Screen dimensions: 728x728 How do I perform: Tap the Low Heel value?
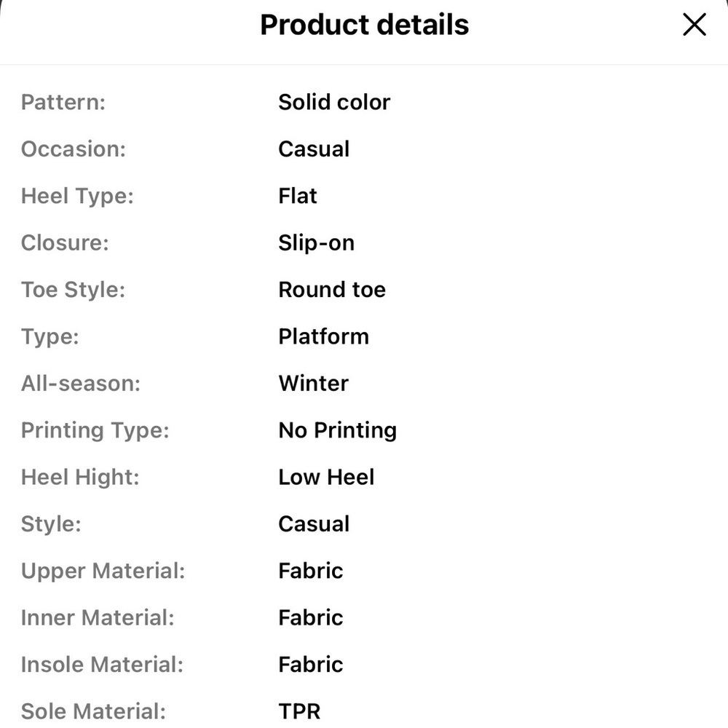point(326,478)
